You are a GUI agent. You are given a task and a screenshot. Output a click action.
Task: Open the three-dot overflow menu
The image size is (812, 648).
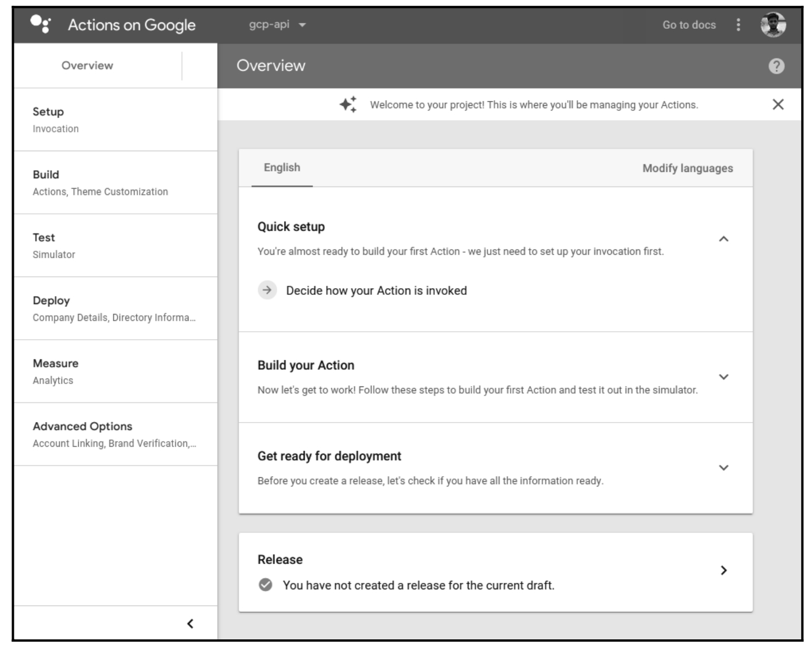tap(738, 25)
